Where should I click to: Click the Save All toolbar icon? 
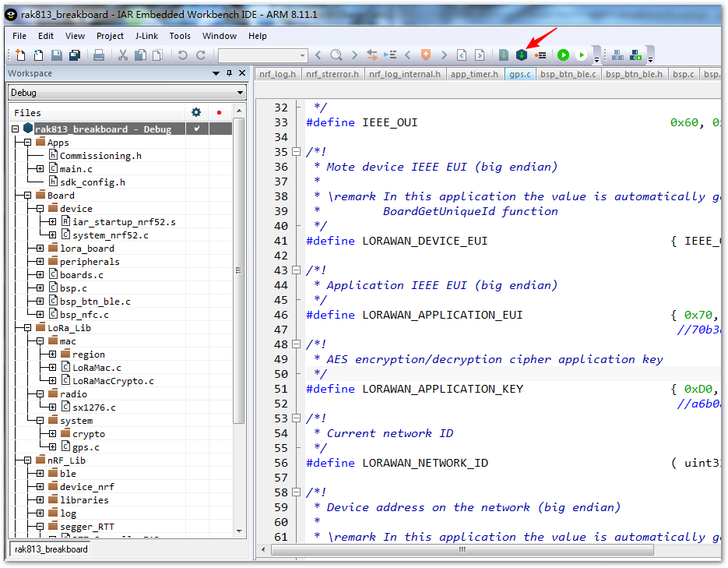[x=74, y=55]
